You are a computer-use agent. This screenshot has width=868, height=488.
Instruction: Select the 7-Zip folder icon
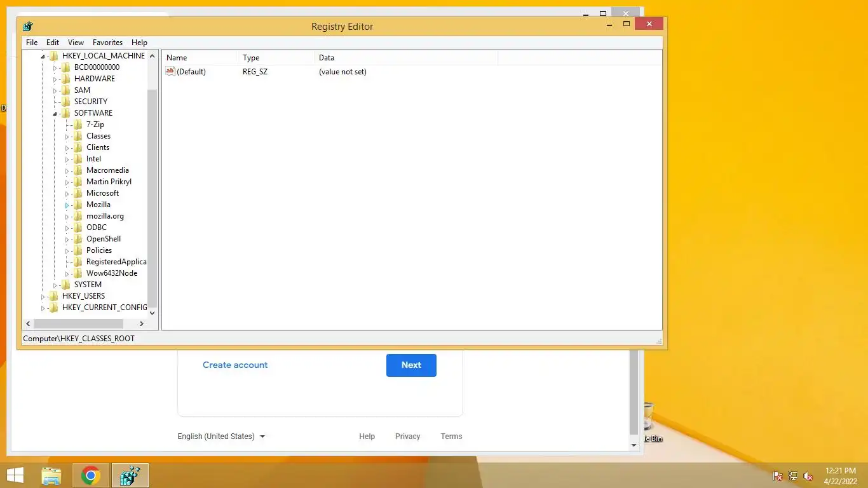point(78,125)
